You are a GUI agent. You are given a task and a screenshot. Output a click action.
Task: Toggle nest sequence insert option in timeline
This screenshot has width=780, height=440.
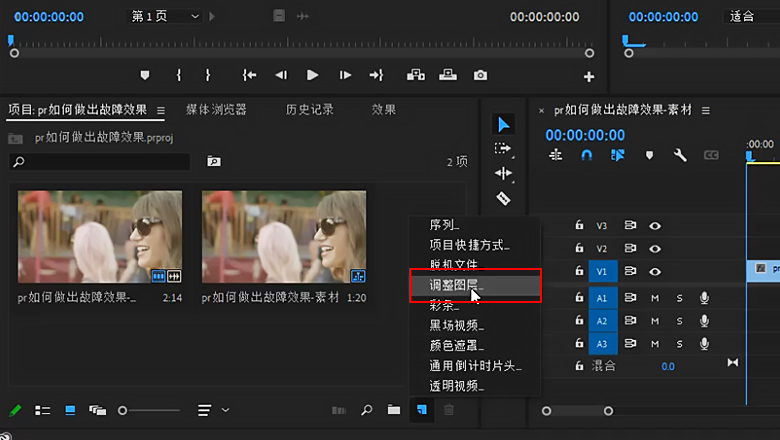coord(556,155)
